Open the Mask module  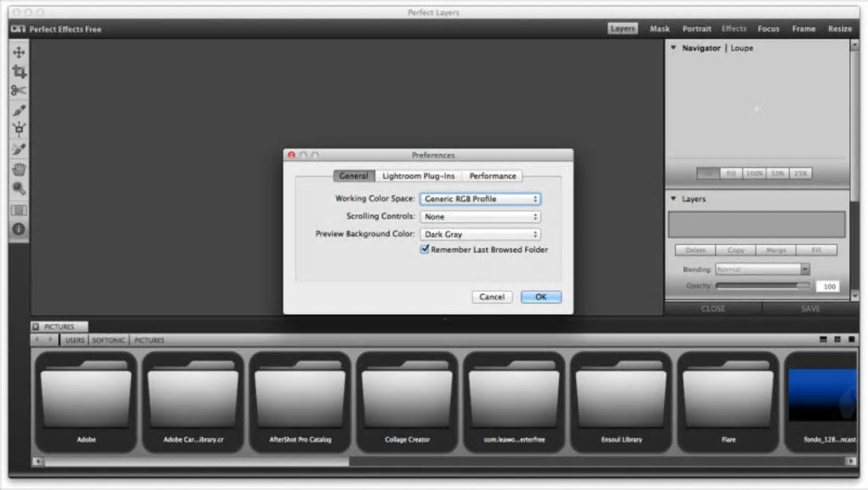[660, 28]
